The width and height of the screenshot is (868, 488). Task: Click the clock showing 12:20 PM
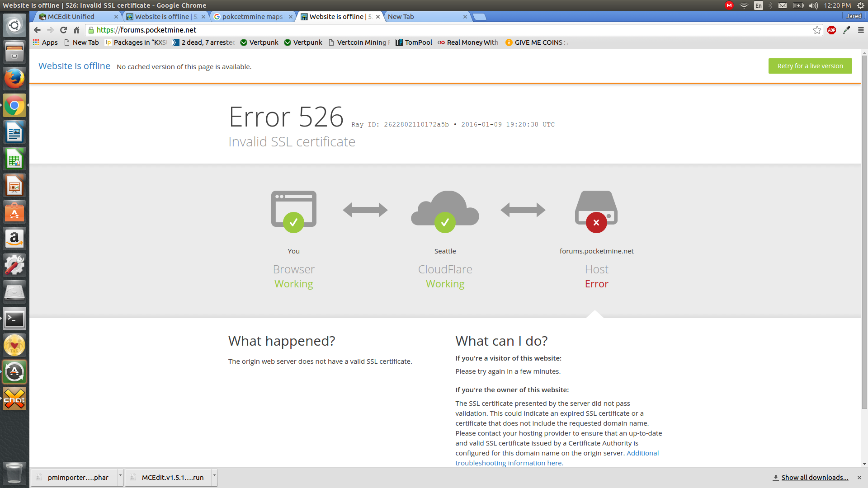[x=837, y=5]
